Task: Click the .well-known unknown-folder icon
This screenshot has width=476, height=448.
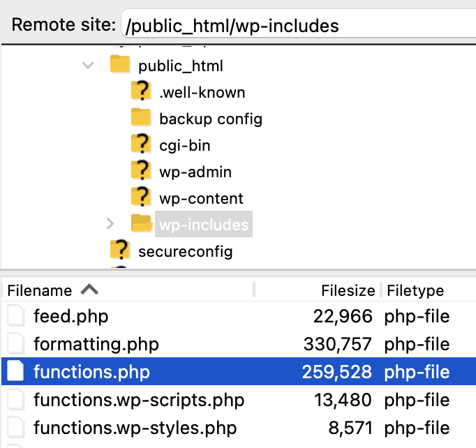Action: [141, 91]
